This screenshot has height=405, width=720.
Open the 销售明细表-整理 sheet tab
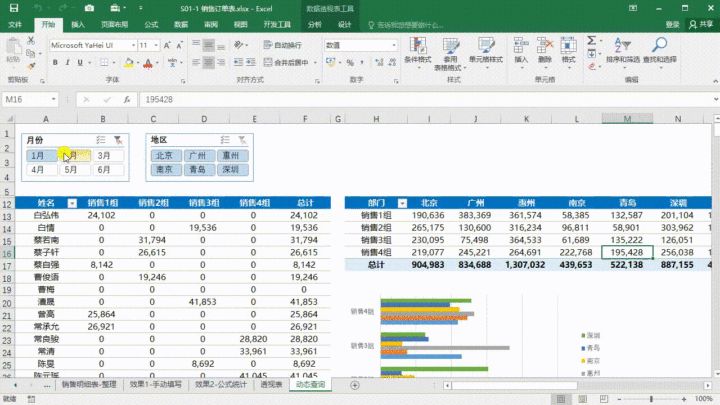click(90, 384)
